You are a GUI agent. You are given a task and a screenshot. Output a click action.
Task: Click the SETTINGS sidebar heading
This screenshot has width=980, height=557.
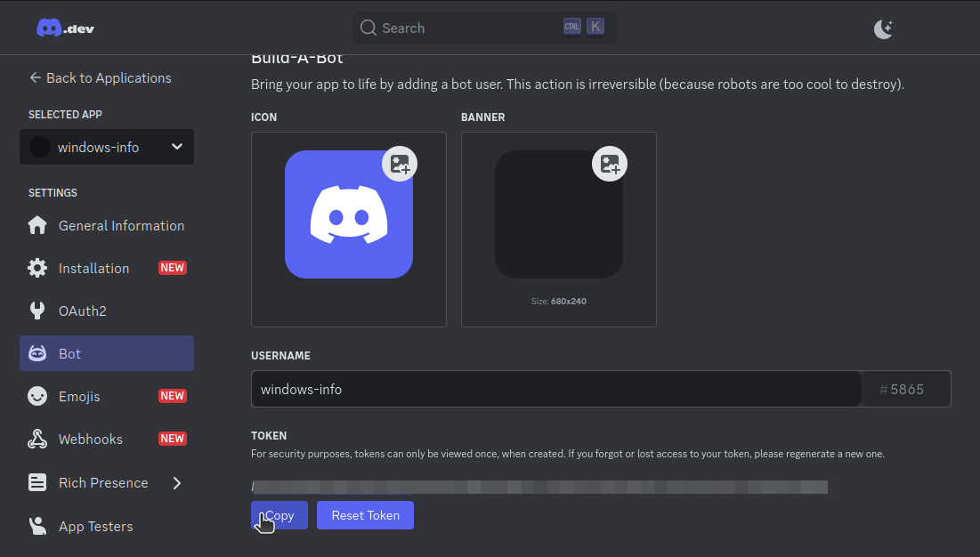coord(53,193)
